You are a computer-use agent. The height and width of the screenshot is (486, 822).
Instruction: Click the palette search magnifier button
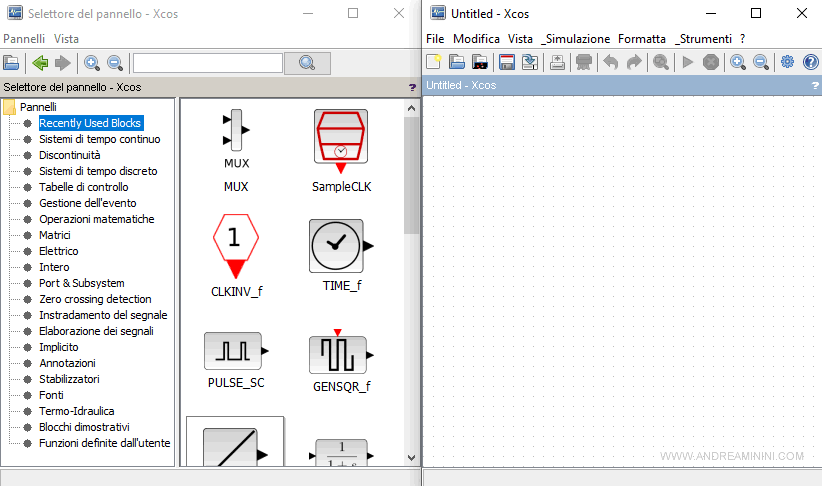307,63
